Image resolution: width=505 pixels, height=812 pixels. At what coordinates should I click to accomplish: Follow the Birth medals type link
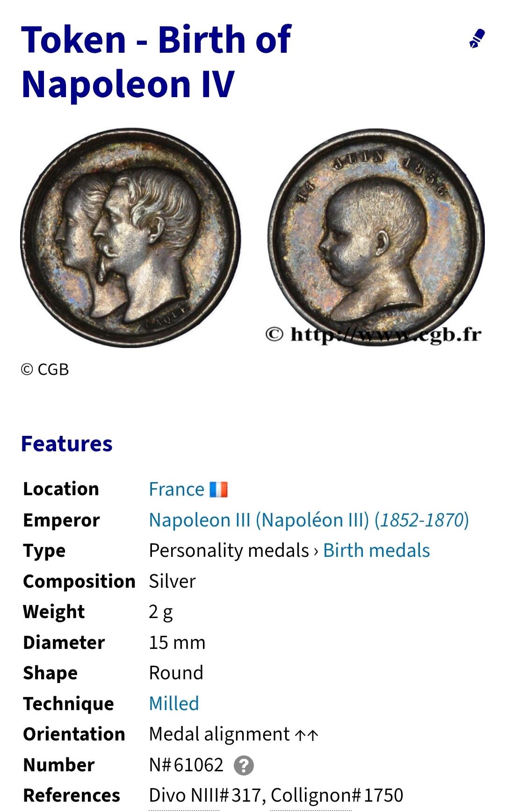376,550
